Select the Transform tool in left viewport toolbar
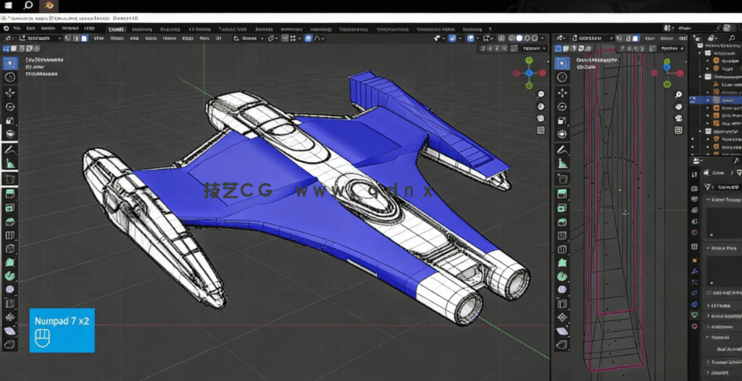Image resolution: width=742 pixels, height=381 pixels. pos(10,134)
